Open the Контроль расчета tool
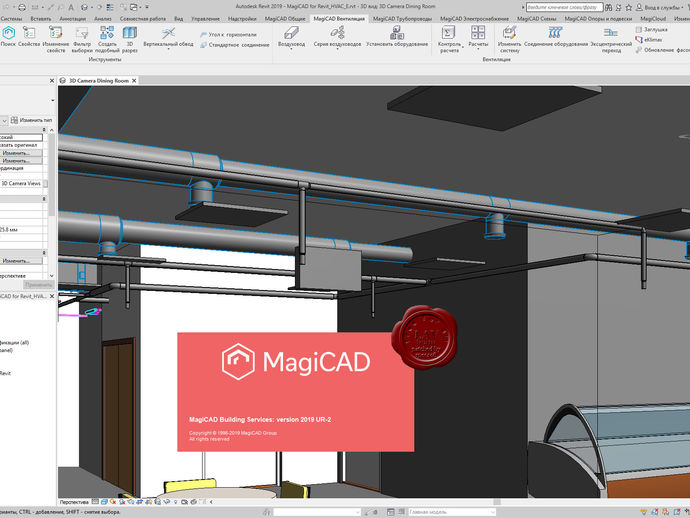The width and height of the screenshot is (690, 518). tap(449, 39)
